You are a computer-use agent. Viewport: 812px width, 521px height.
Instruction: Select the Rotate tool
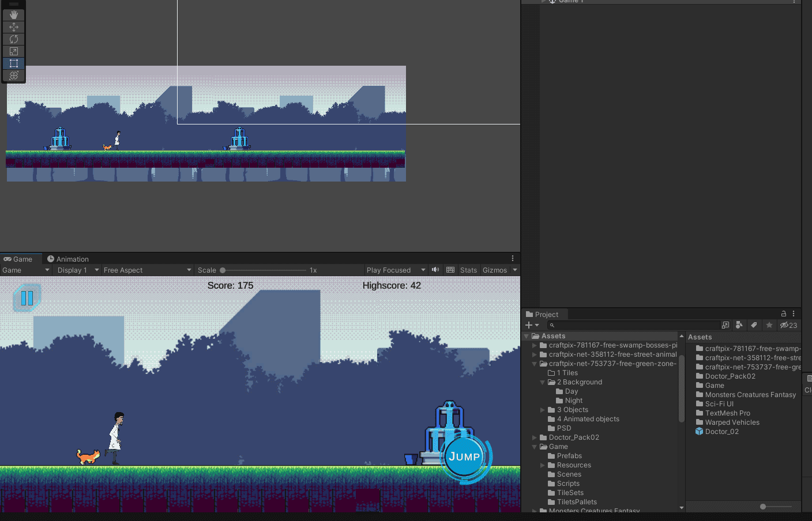(x=14, y=39)
